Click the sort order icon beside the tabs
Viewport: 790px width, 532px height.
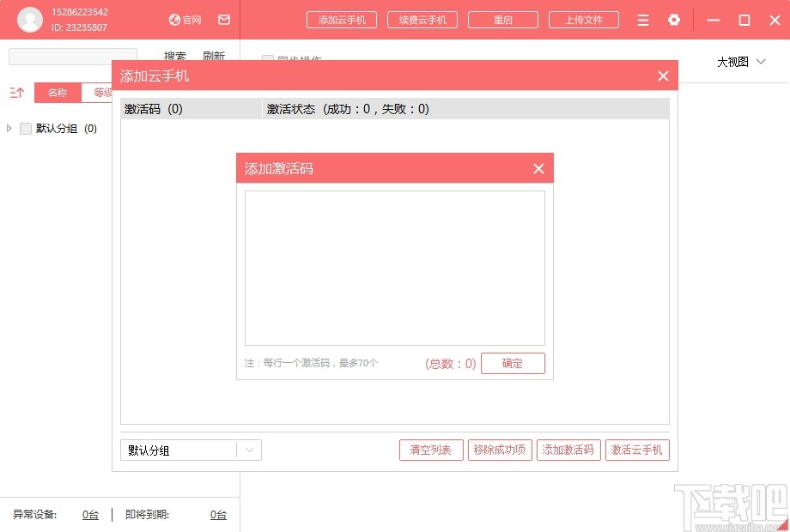16,92
